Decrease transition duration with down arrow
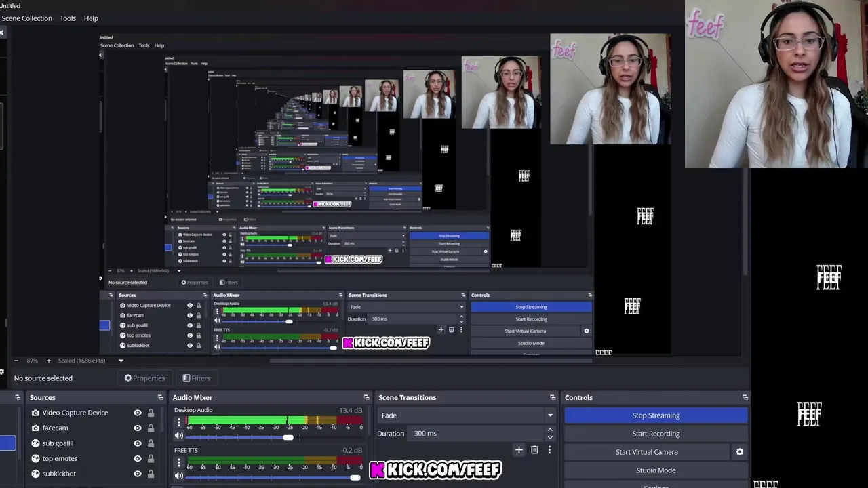The width and height of the screenshot is (868, 488). coord(550,438)
